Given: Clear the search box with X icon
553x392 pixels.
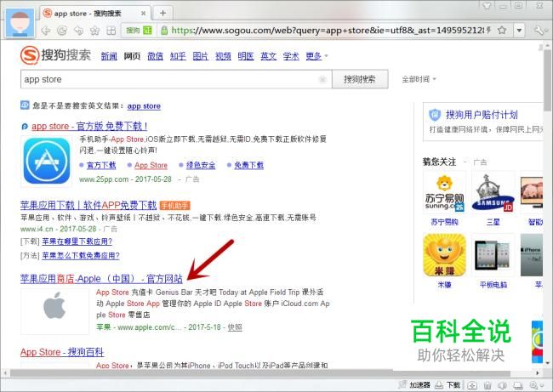Looking at the screenshot, I should pos(322,79).
